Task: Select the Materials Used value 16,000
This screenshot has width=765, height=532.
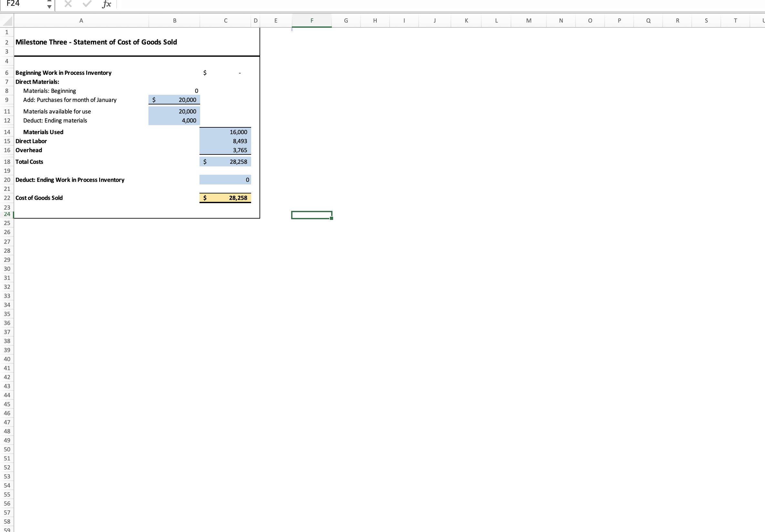Action: coord(225,132)
